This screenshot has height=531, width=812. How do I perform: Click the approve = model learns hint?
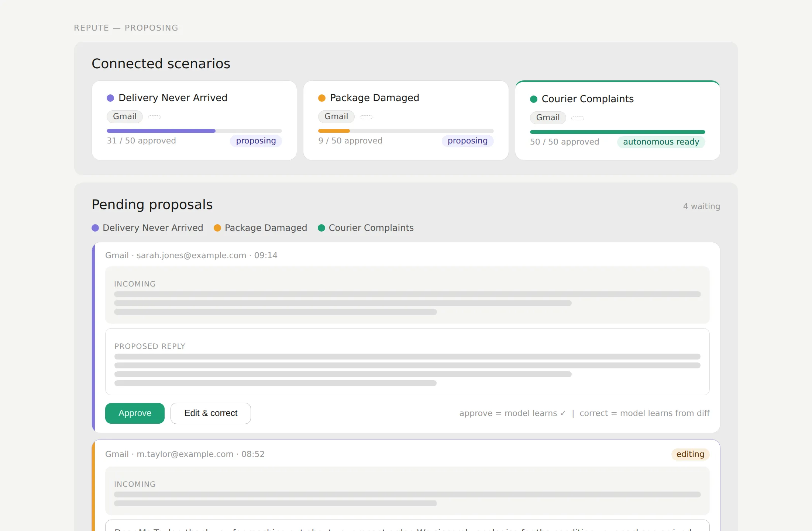point(512,413)
